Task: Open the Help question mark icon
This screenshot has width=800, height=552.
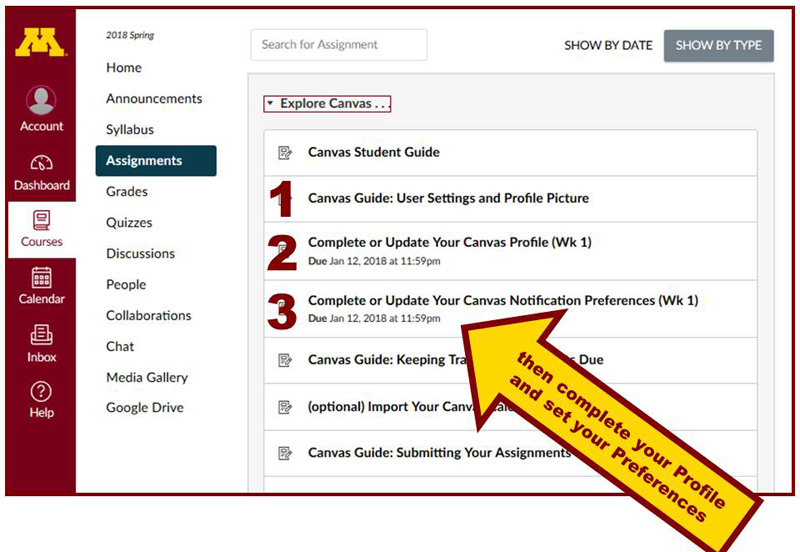Action: click(41, 392)
